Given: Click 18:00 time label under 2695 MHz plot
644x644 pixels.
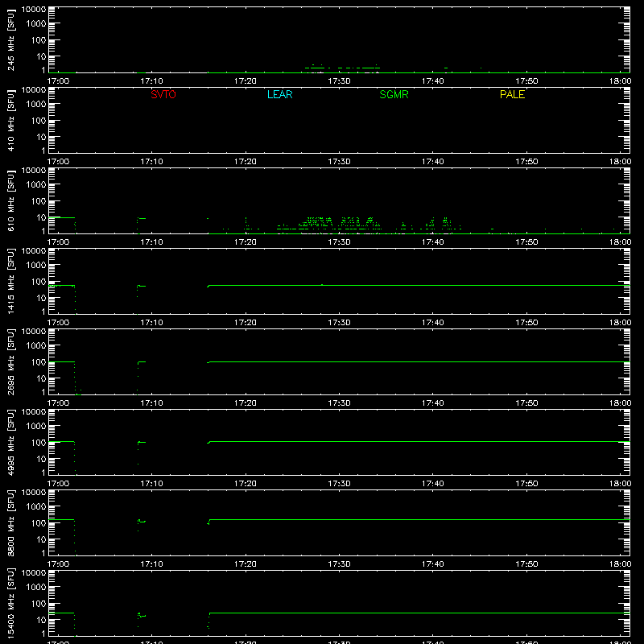Looking at the screenshot, I should coord(620,403).
